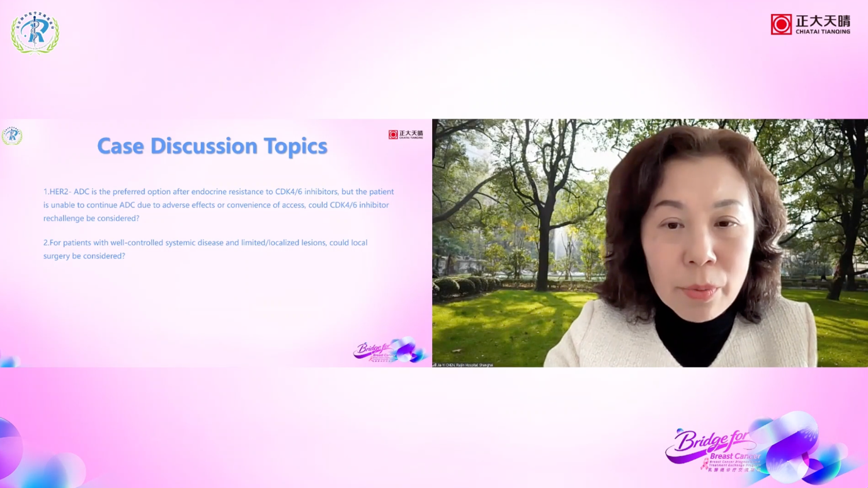Click the fountain in the video background

pos(558,246)
